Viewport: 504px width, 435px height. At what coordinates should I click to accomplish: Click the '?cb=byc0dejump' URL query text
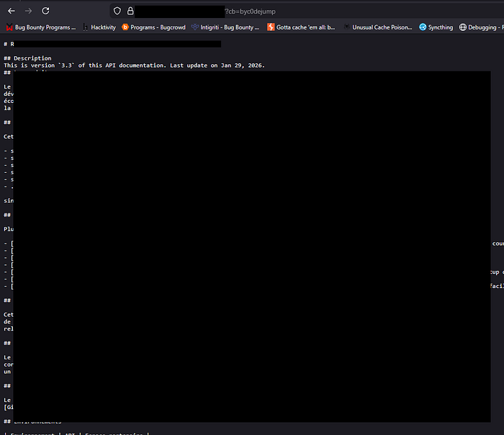(x=250, y=12)
